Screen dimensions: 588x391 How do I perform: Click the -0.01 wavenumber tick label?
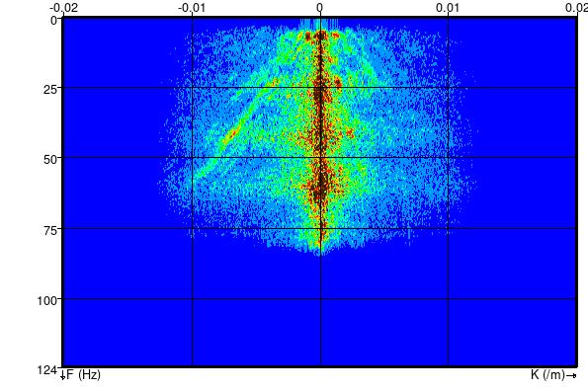(192, 8)
